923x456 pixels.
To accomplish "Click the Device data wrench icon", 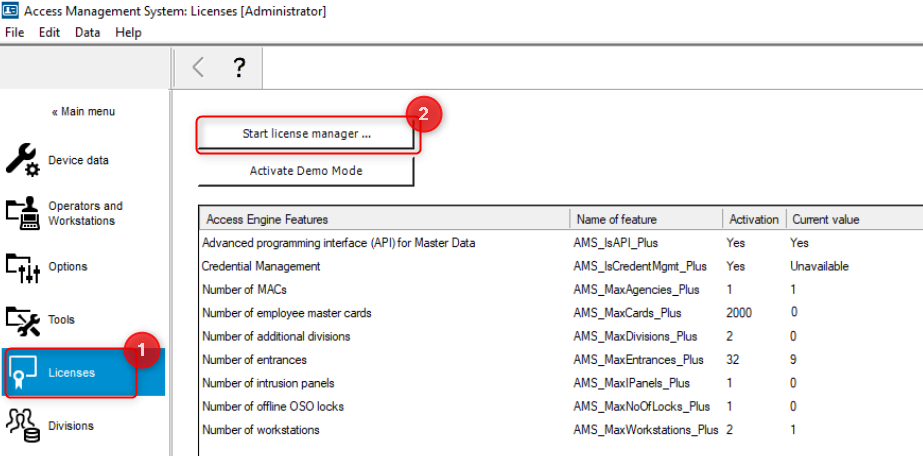I will [x=23, y=160].
